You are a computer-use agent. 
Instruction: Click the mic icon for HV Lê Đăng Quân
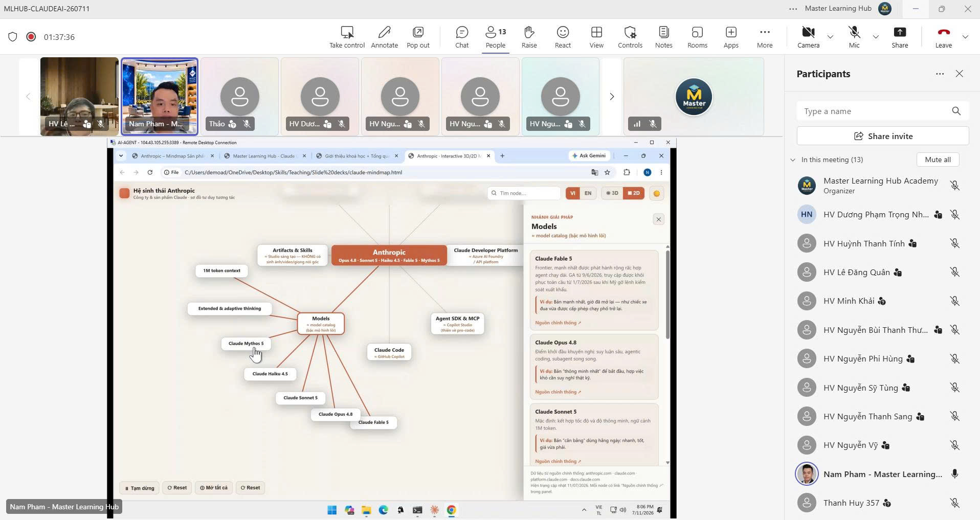[954, 273]
